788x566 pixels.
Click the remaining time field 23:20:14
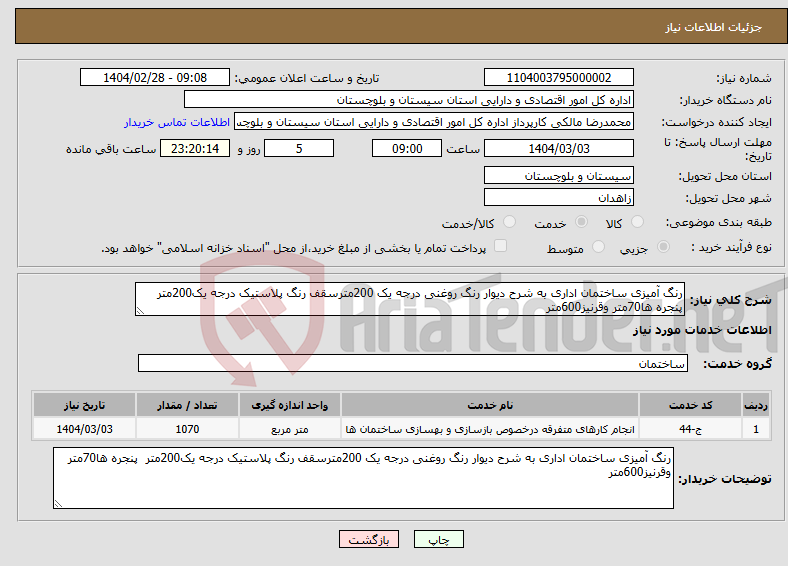pyautogui.click(x=195, y=148)
